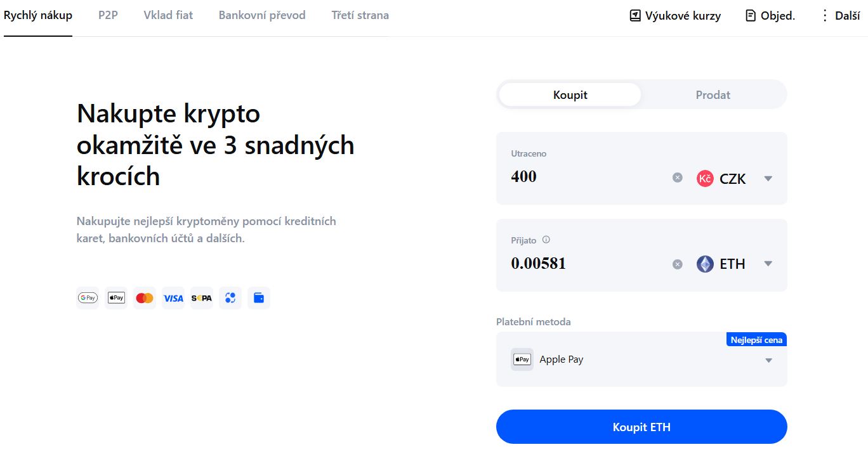Viewport: 868px width, 466px height.
Task: Click the Nejlepší cena blue badge
Action: click(756, 339)
